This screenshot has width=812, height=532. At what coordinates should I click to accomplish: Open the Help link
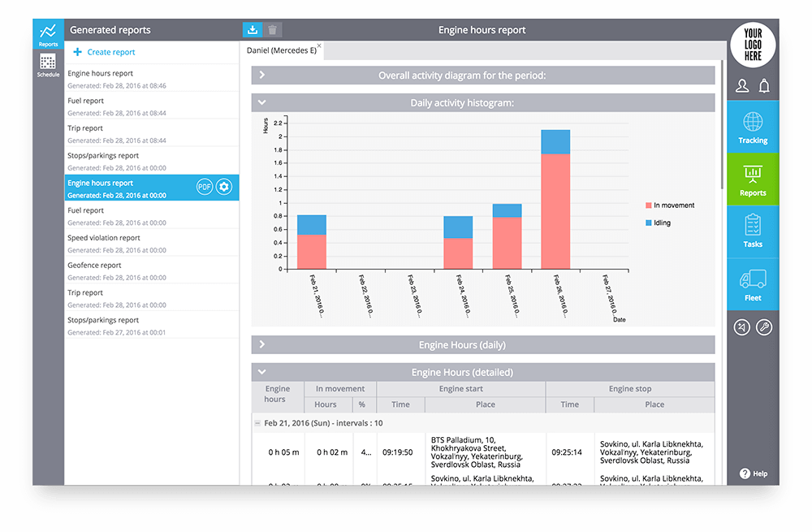(753, 474)
